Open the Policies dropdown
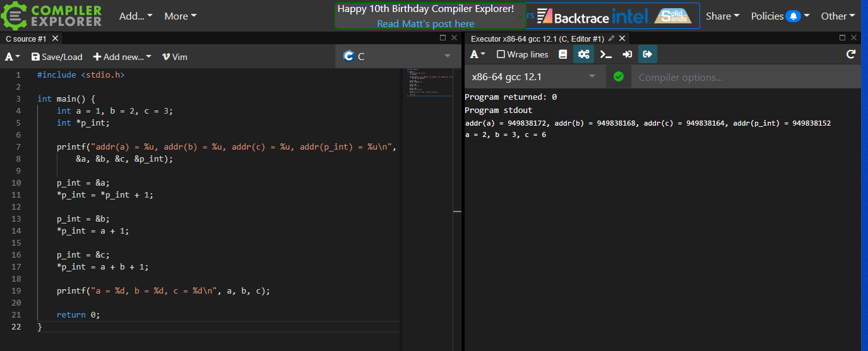This screenshot has height=351, width=868. coord(780,16)
